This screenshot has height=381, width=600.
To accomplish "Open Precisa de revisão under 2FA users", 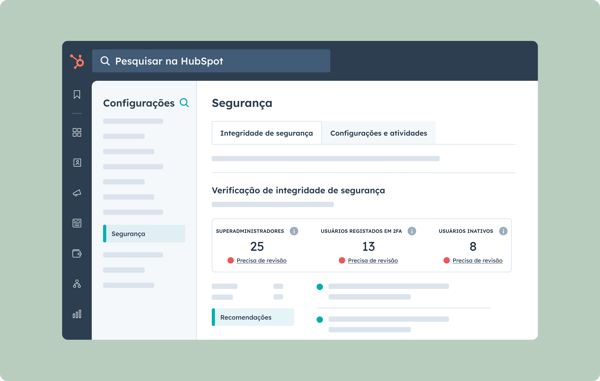I will tap(373, 261).
